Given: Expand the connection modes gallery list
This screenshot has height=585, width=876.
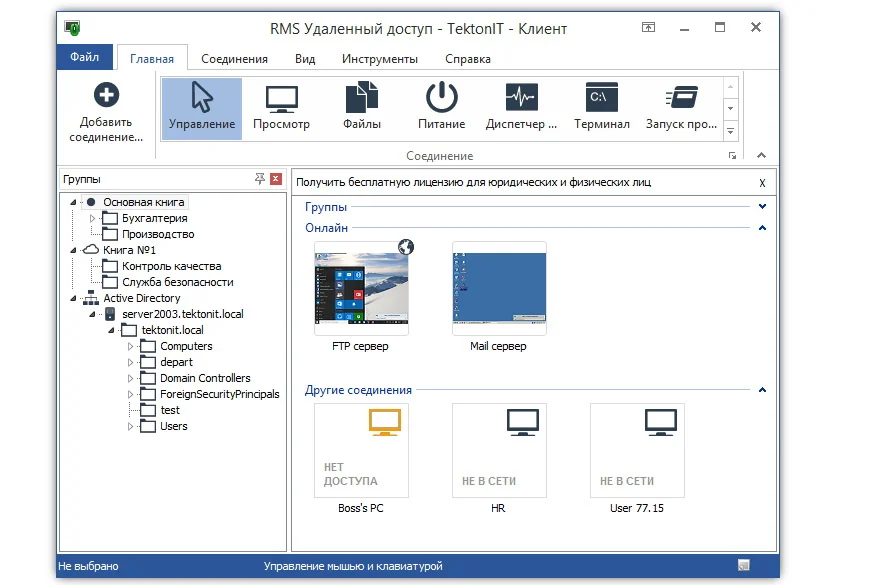Looking at the screenshot, I should point(730,131).
